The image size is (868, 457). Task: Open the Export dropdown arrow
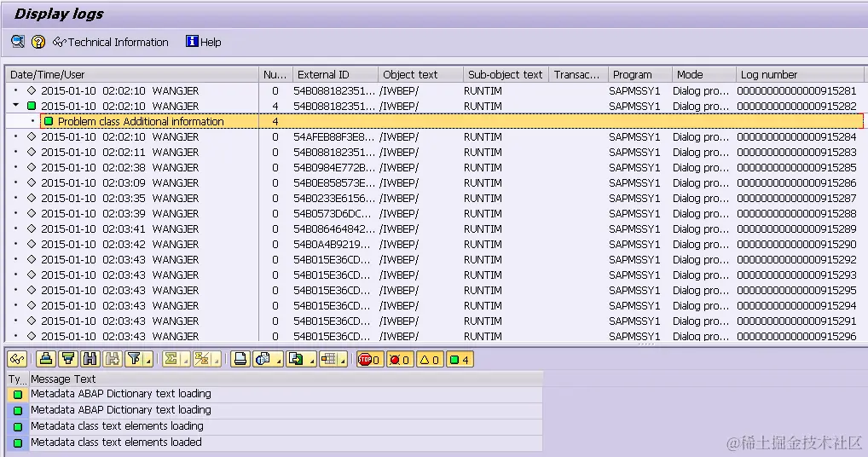click(x=312, y=360)
